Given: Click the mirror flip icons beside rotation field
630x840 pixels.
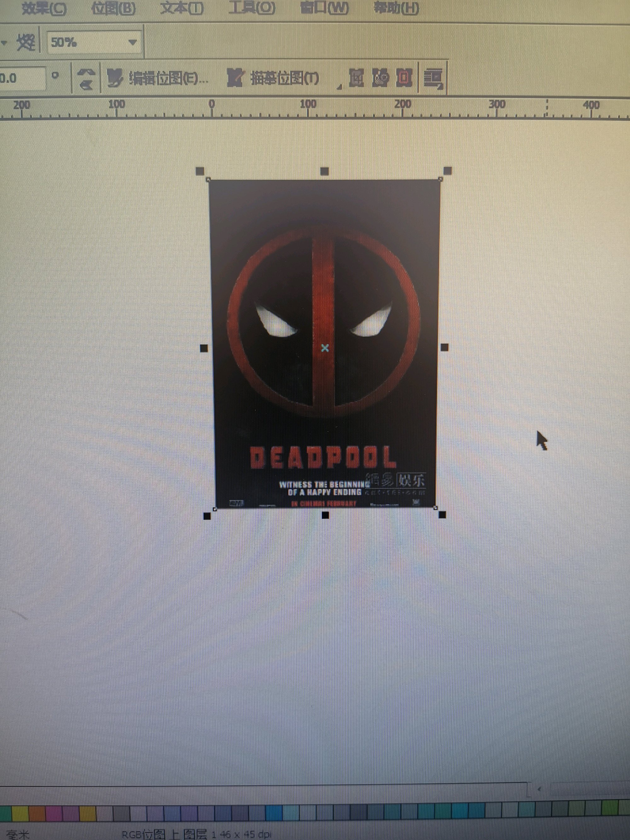Looking at the screenshot, I should click(x=86, y=79).
